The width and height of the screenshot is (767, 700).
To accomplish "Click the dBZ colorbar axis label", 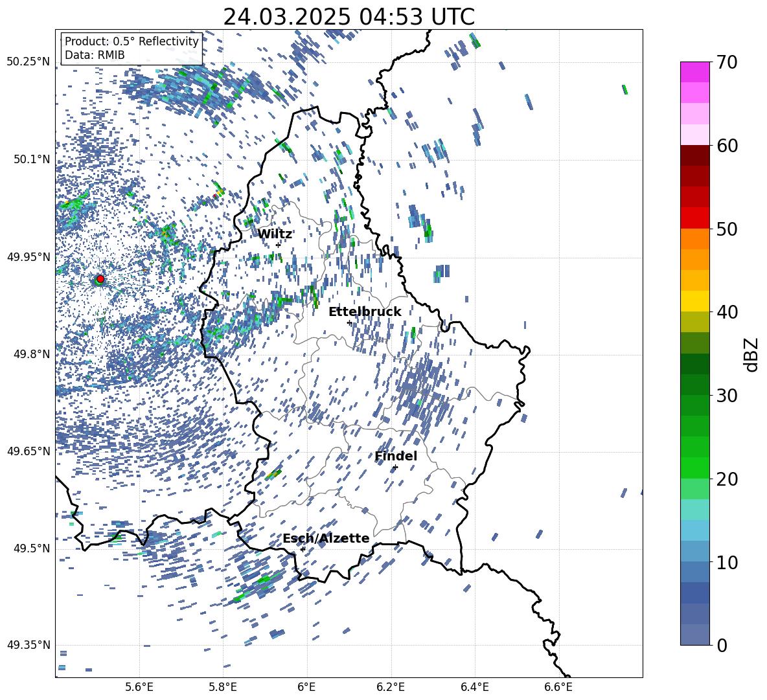I will [x=751, y=354].
